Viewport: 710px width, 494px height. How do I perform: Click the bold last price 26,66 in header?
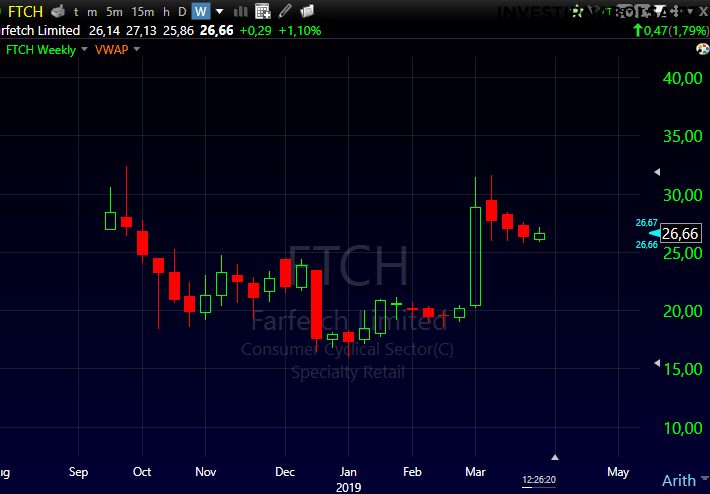tap(216, 31)
